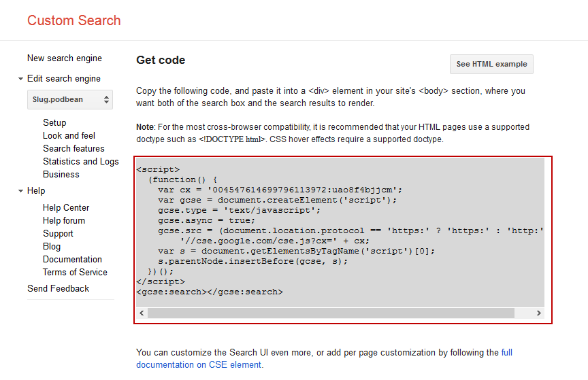Click the '<!DOCTYPE html>' text in note
The width and height of the screenshot is (588, 380).
click(232, 139)
